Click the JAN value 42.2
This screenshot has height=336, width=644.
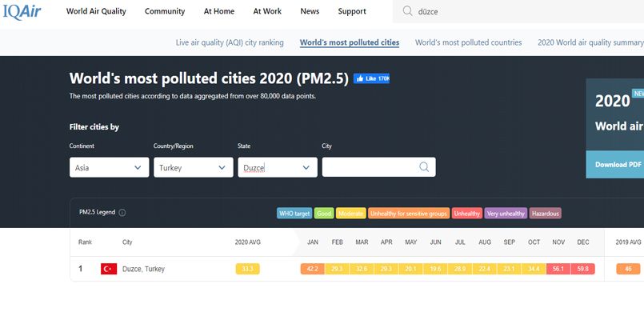[x=313, y=269]
